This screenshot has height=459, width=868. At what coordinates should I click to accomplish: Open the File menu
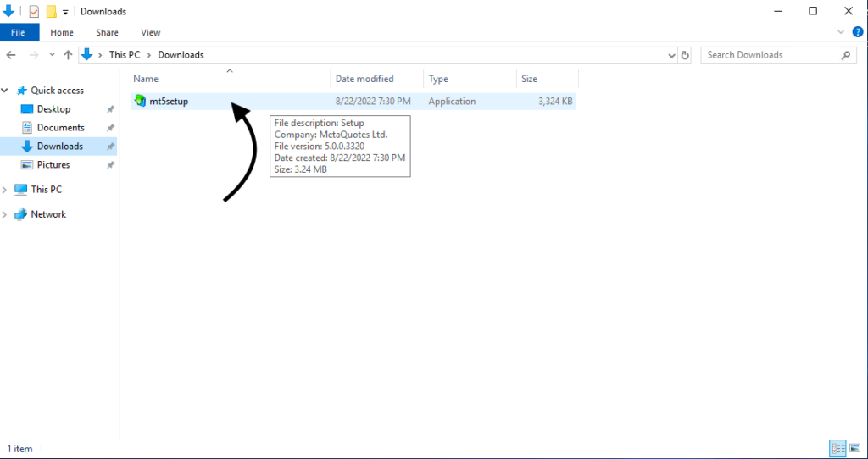pyautogui.click(x=19, y=32)
